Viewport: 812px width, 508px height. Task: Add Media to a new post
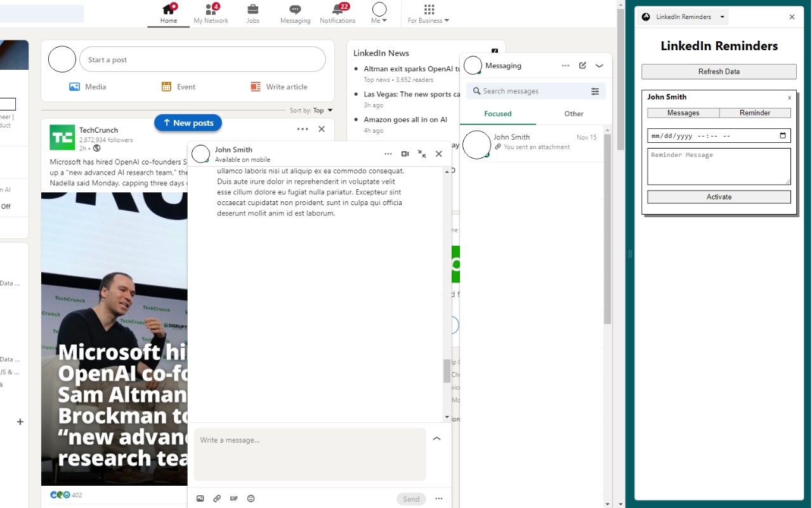88,87
